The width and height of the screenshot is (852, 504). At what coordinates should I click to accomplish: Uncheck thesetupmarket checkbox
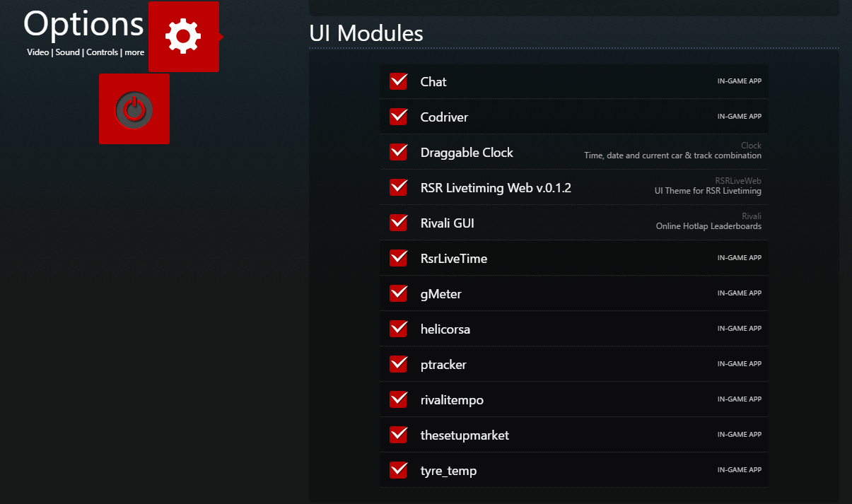click(399, 435)
